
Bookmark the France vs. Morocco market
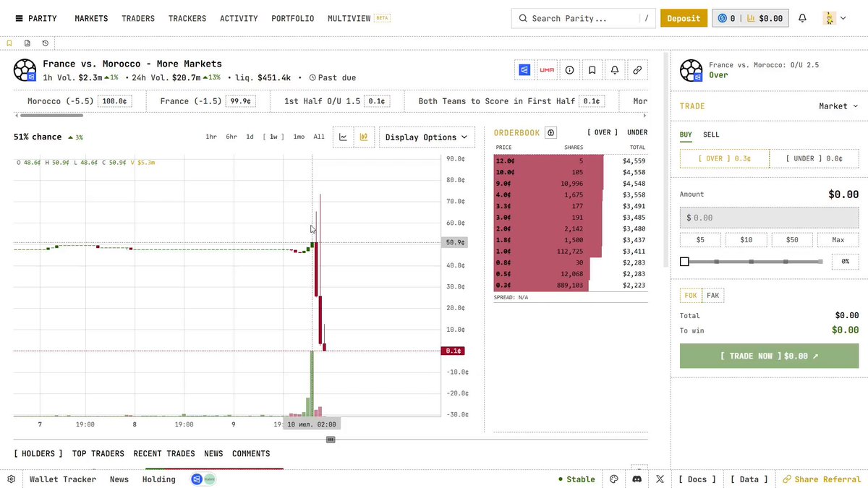pyautogui.click(x=592, y=70)
